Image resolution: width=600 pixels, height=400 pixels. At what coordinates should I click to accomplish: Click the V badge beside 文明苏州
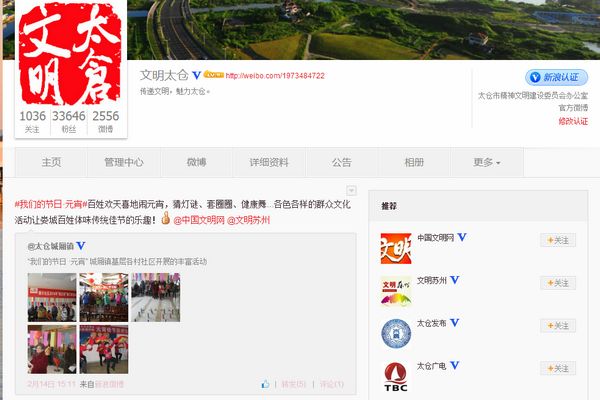454,280
